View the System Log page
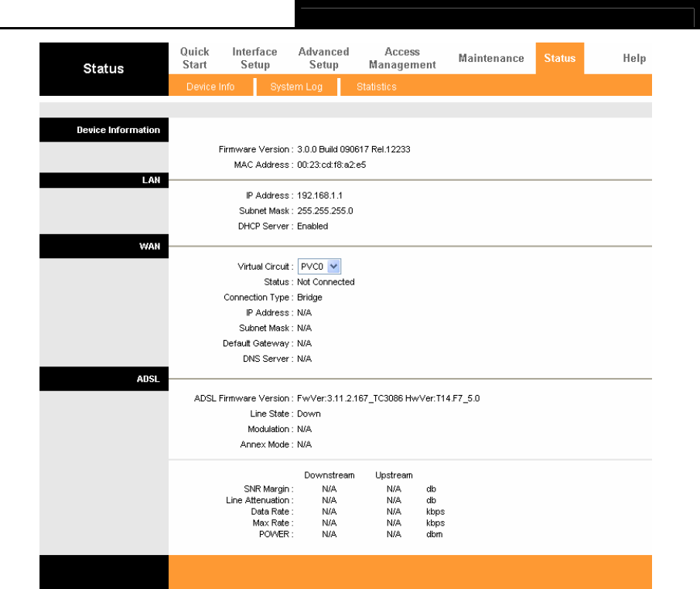700x589 pixels. (296, 87)
